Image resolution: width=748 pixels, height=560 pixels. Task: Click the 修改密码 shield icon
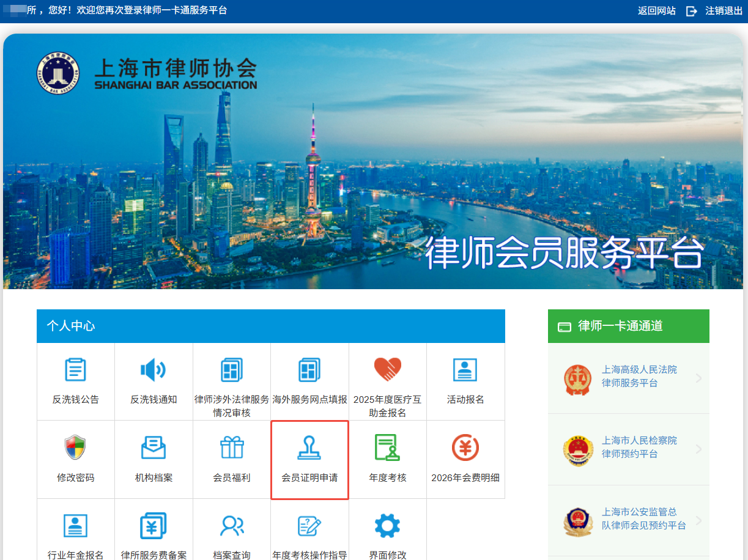pyautogui.click(x=76, y=448)
